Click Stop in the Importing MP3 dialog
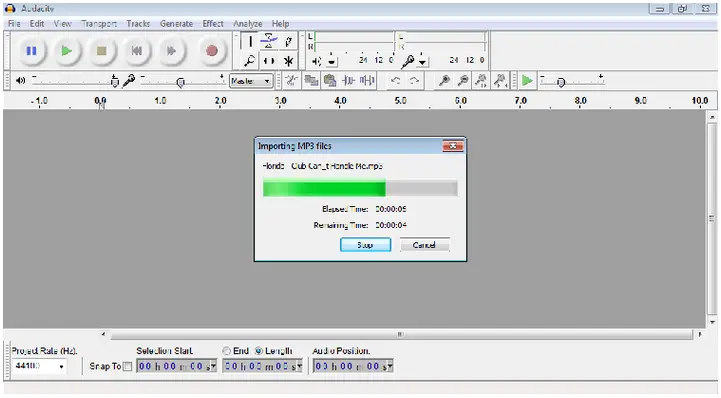 point(366,245)
